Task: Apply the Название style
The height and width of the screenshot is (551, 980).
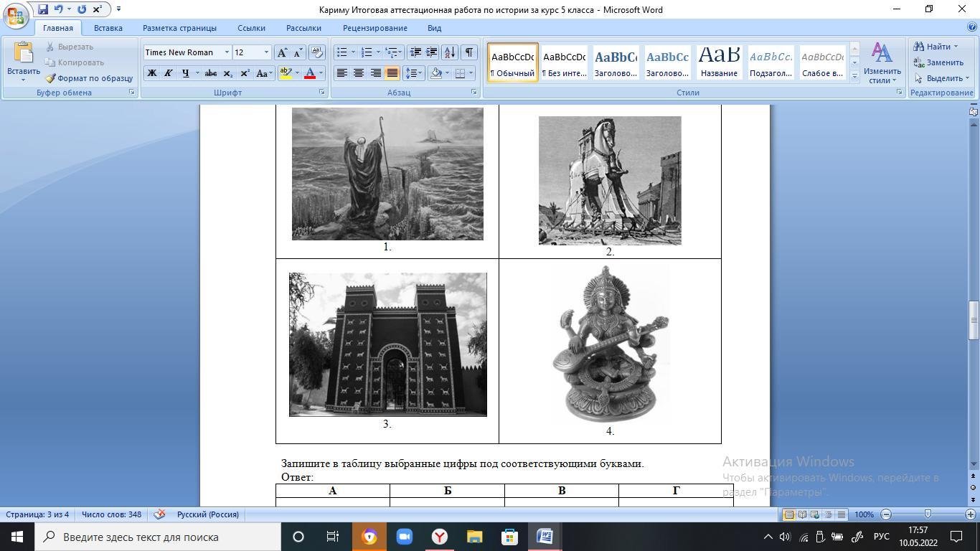Action: (x=719, y=62)
